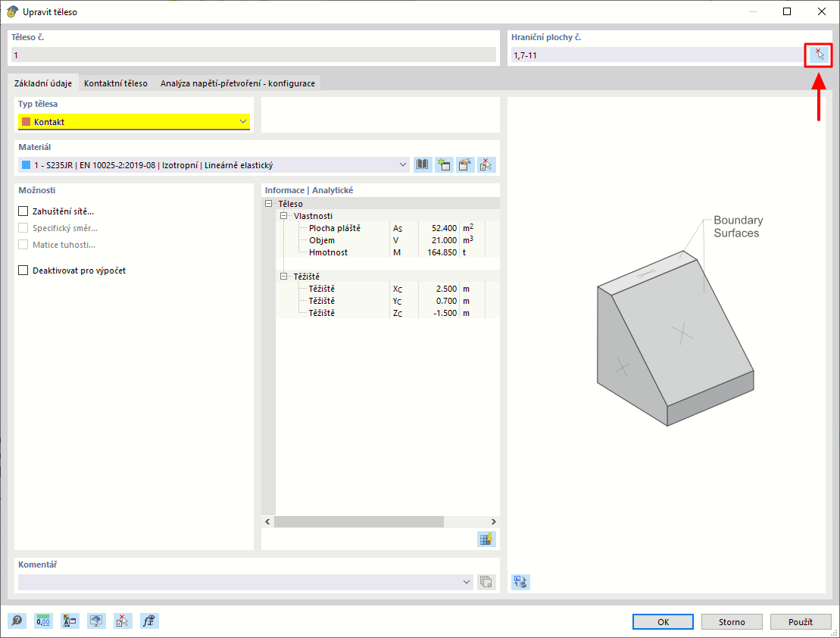Click the horizontal scrollbar thumb in info table
The height and width of the screenshot is (638, 840).
click(359, 521)
